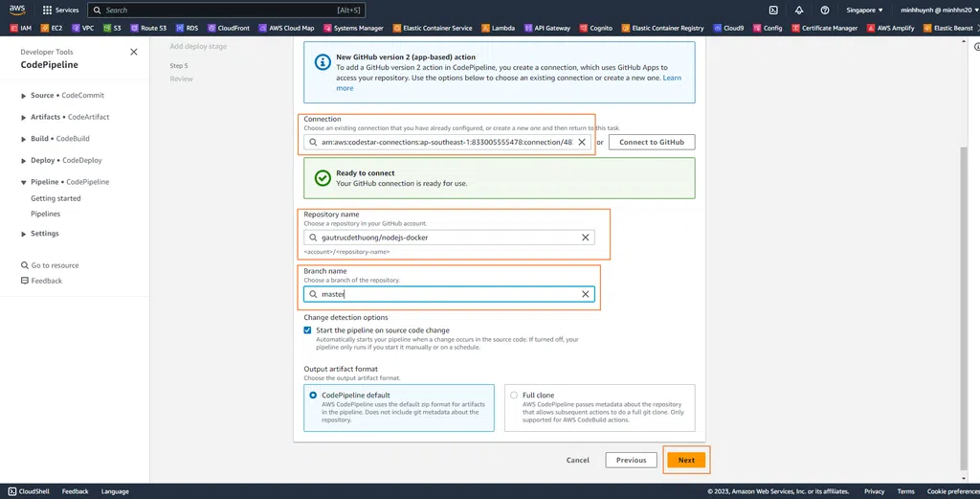Click the AWS logo home icon
980x499 pixels.
click(17, 10)
